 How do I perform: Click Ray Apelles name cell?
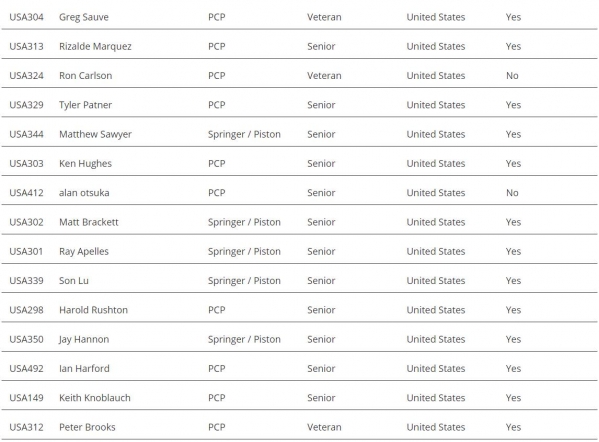click(x=84, y=251)
